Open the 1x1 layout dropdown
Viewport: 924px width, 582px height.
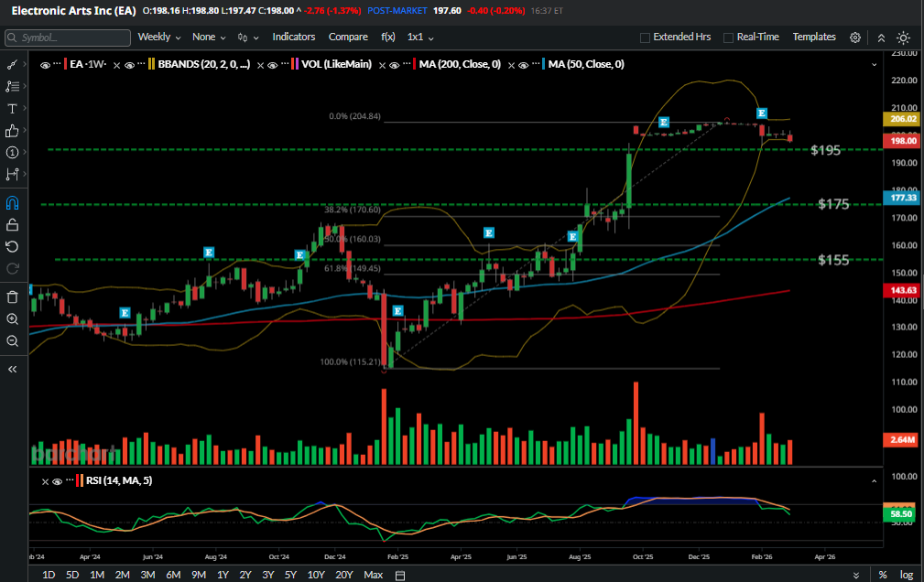(420, 38)
